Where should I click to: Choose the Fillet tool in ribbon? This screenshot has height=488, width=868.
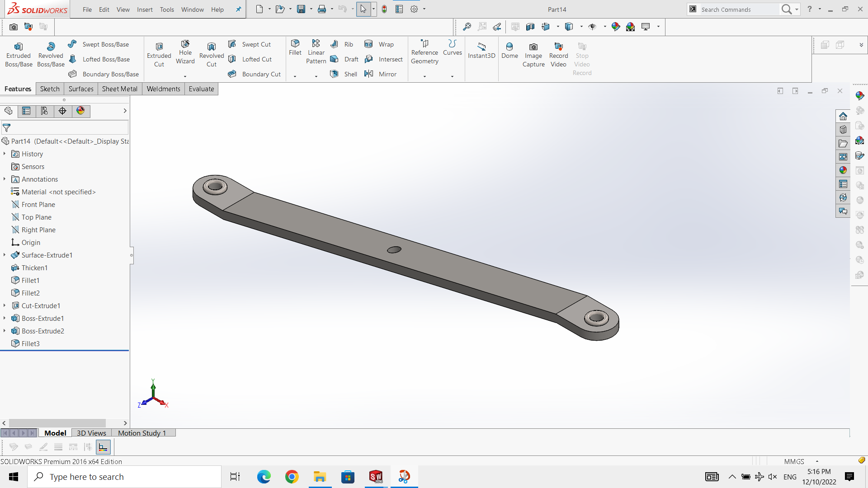click(295, 47)
